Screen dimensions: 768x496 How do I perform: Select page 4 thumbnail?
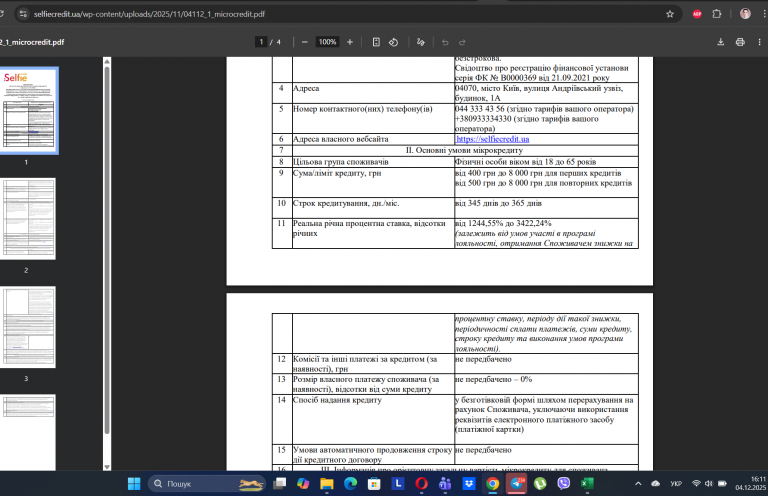tap(29, 433)
